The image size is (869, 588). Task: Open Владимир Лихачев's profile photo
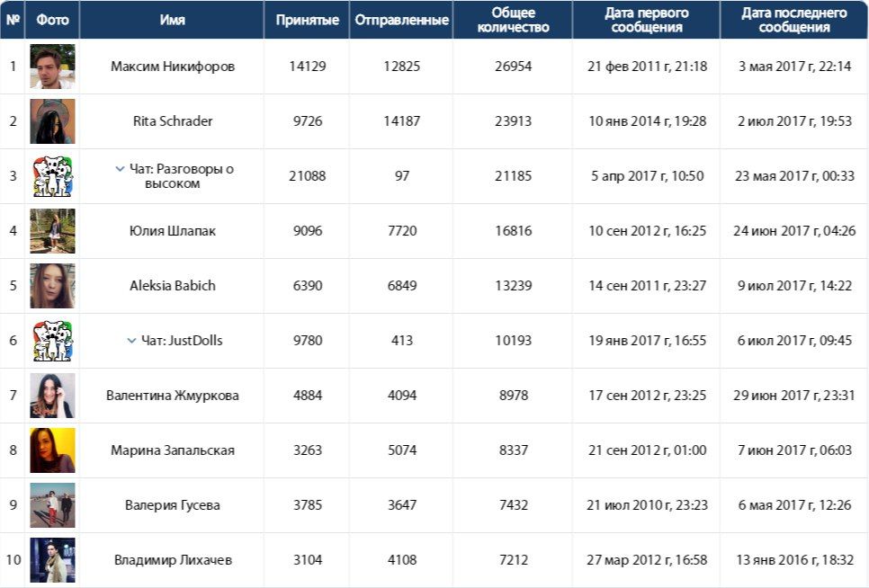(52, 560)
